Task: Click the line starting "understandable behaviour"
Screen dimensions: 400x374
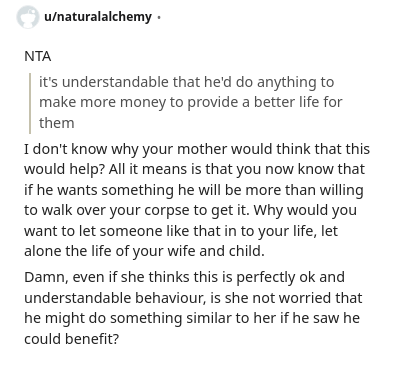Action: (193, 298)
